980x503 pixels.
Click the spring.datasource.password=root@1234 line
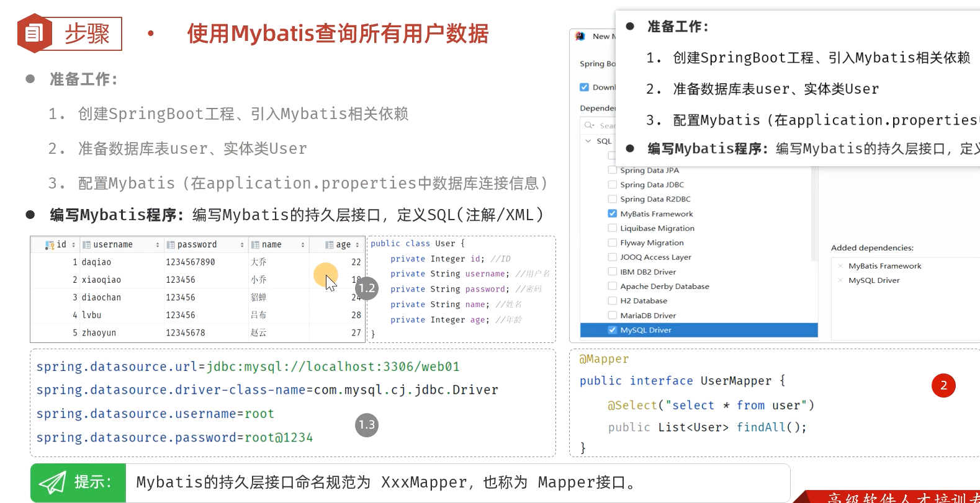pyautogui.click(x=174, y=437)
